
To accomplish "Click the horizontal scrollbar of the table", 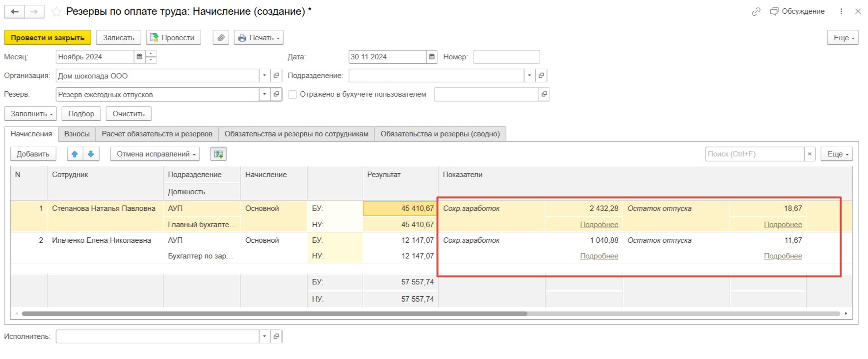I will 275,313.
